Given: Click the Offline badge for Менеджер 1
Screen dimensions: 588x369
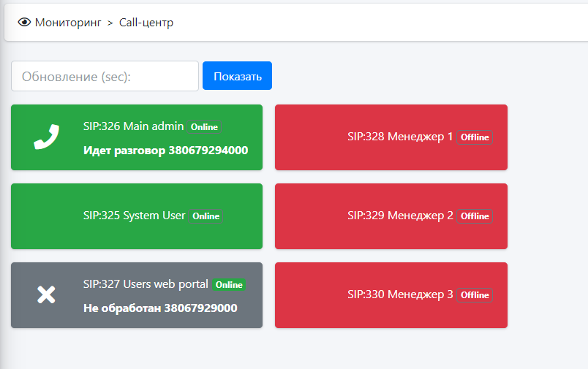Looking at the screenshot, I should [475, 137].
